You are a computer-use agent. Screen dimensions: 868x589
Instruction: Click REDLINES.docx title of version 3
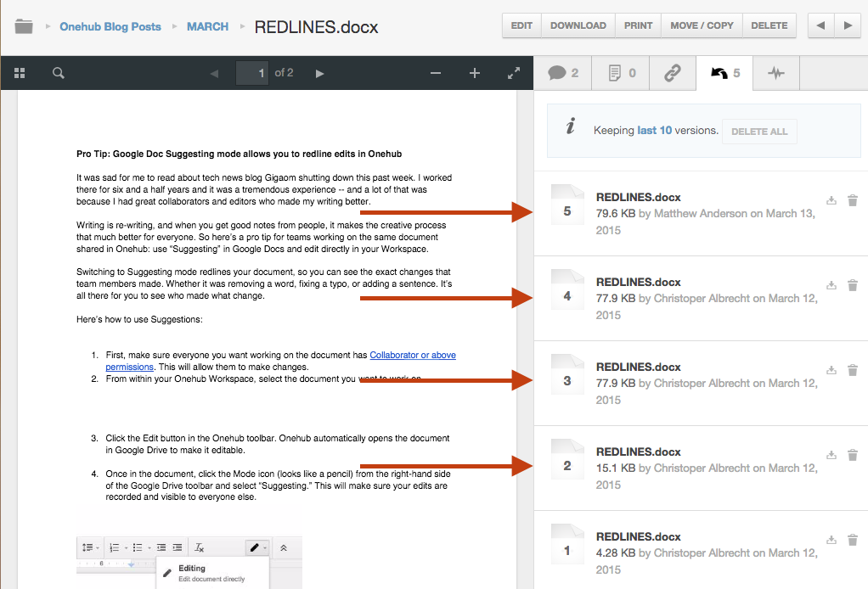point(639,367)
